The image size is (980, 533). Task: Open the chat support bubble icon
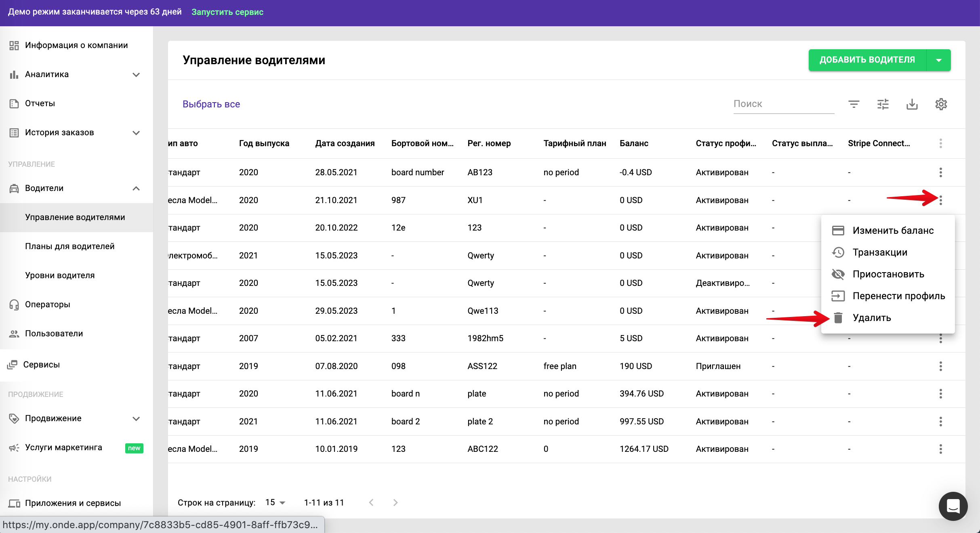(953, 506)
